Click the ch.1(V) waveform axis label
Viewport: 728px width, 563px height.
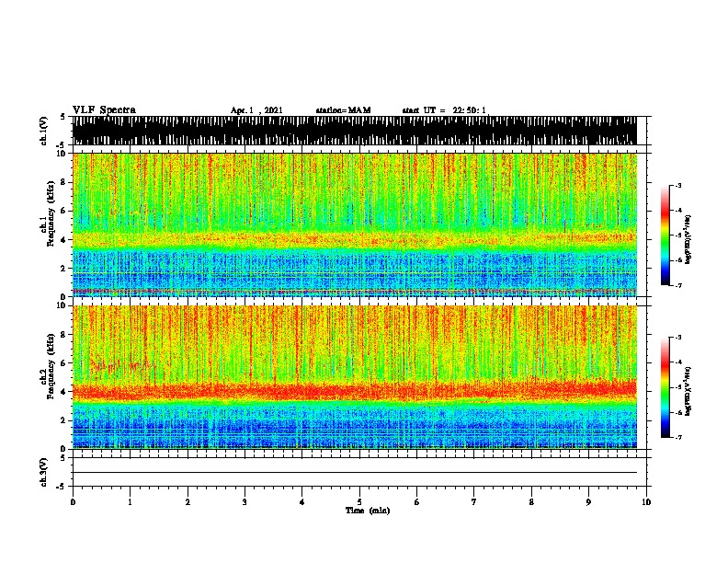[43, 131]
